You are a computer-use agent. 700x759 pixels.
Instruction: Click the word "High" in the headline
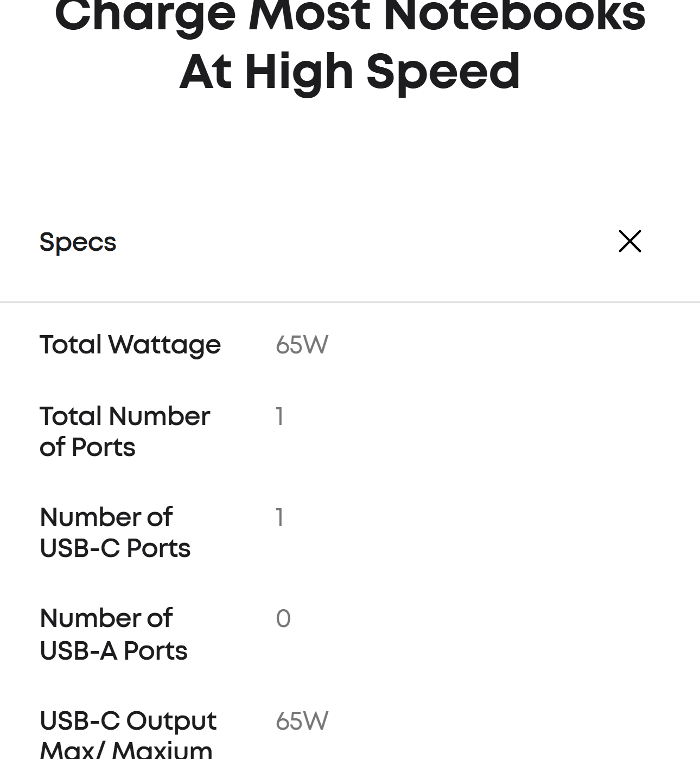[x=299, y=72]
